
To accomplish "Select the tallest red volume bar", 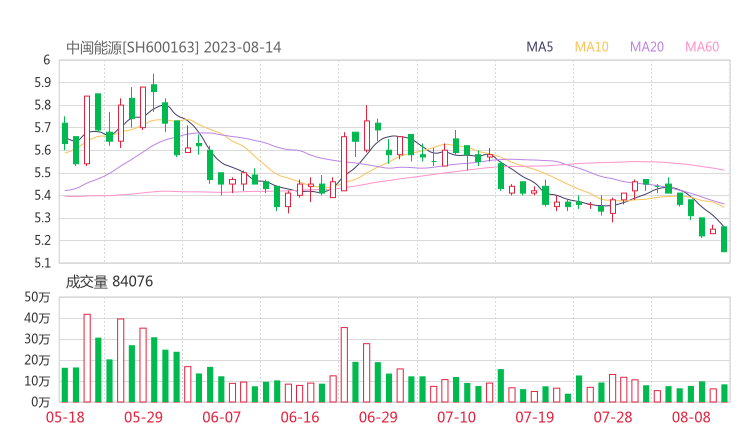I will point(87,357).
